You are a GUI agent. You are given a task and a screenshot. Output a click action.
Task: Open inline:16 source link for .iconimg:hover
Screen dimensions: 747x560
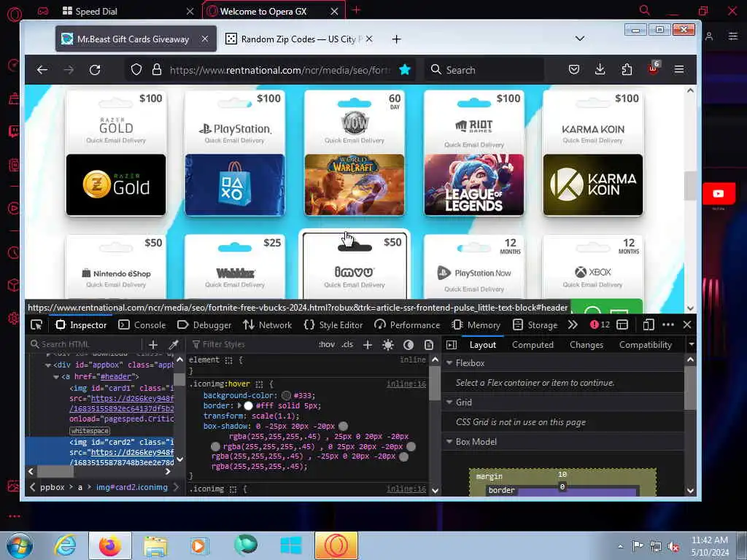[x=406, y=384]
